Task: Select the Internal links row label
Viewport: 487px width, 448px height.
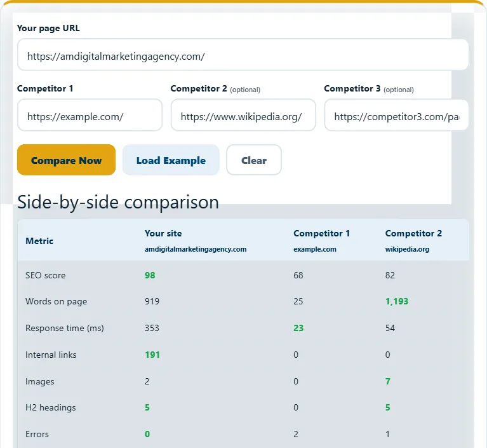Action: 51,355
